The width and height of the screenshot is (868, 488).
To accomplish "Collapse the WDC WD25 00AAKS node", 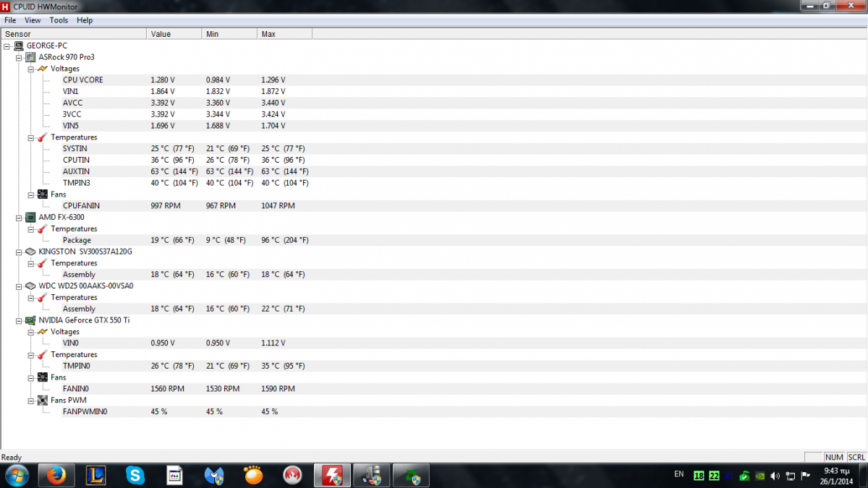I will point(19,286).
